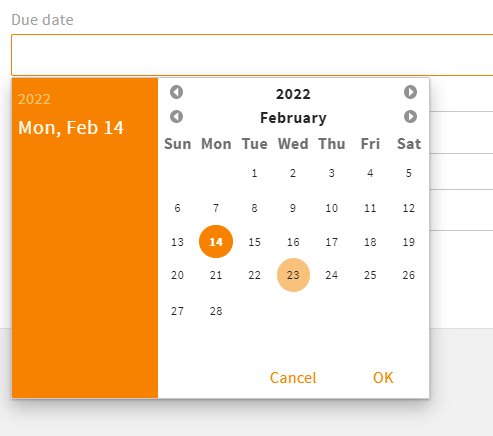Pick day 22 on Tuesday
Viewport: 493px width, 436px height.
coord(254,275)
